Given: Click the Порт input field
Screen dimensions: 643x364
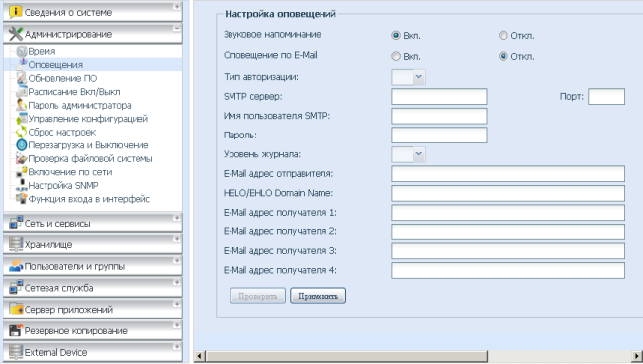Looking at the screenshot, I should click(606, 96).
